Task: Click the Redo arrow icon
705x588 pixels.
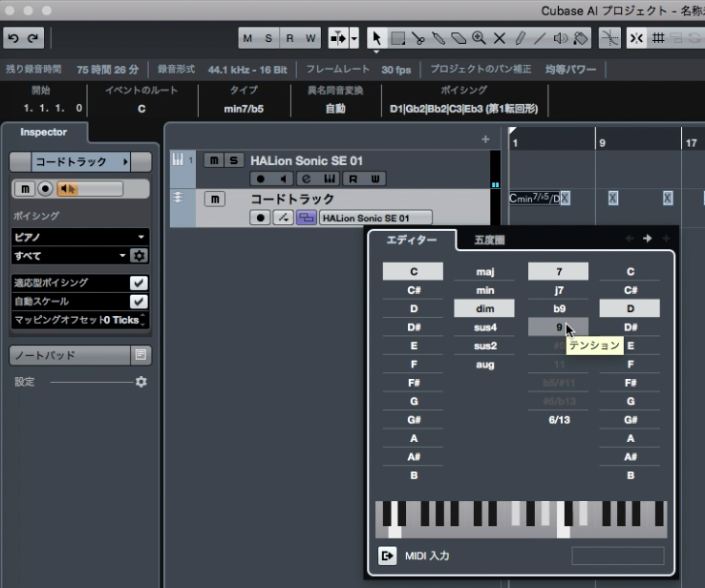Action: coord(32,38)
